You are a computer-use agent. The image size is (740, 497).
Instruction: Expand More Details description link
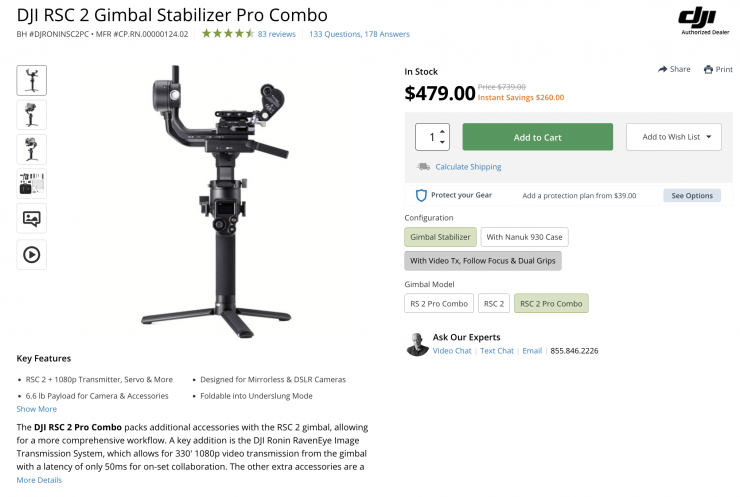pos(39,480)
